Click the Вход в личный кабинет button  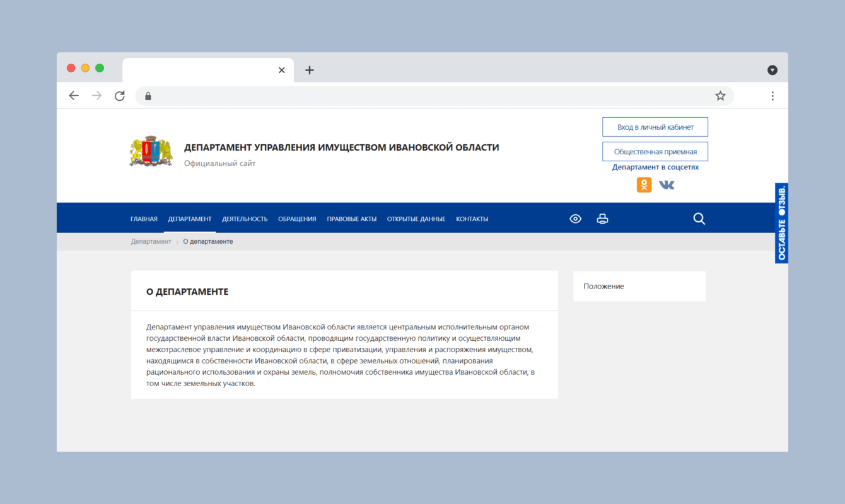point(655,127)
